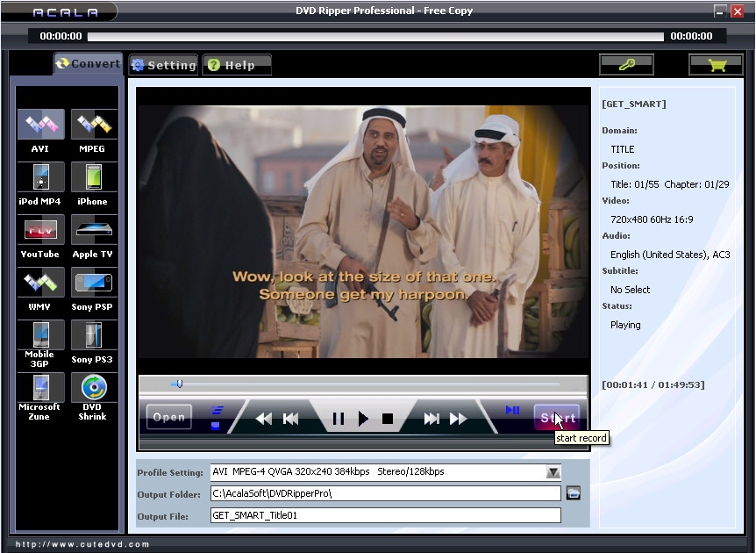Image resolution: width=756 pixels, height=553 pixels.
Task: Open the DVD Shrink tool
Action: click(93, 388)
